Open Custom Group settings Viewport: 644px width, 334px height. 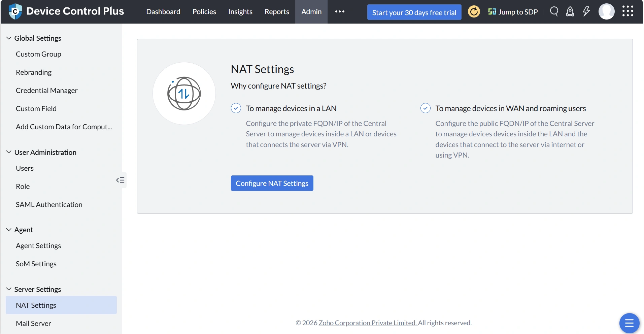(38, 54)
